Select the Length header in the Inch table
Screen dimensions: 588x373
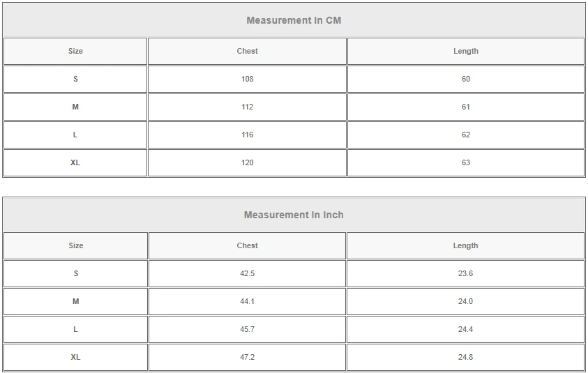465,246
